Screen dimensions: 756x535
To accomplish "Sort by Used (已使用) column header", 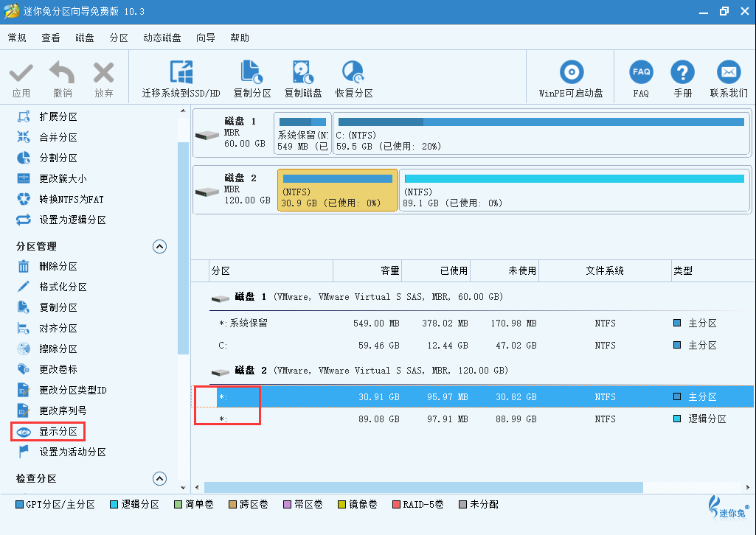I will 436,270.
